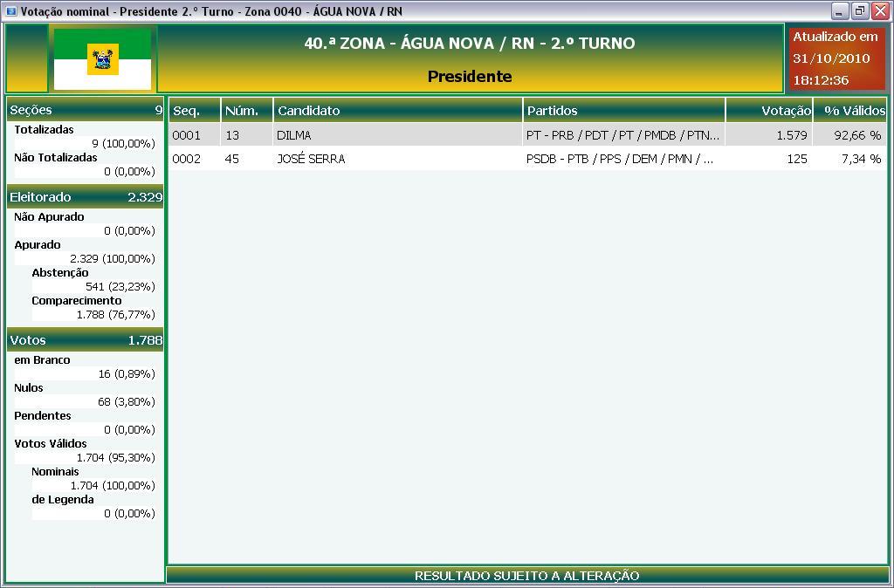Click the window title bar application icon
The width and height of the screenshot is (894, 588).
(11, 11)
